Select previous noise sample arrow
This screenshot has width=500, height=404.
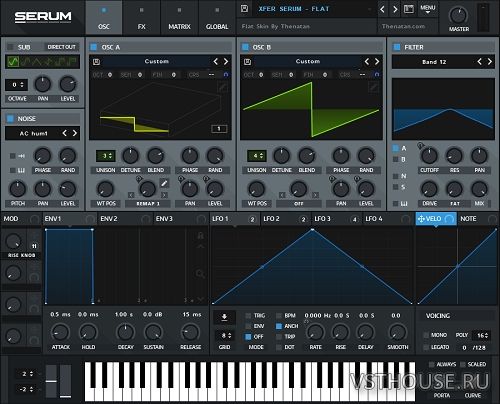point(65,133)
